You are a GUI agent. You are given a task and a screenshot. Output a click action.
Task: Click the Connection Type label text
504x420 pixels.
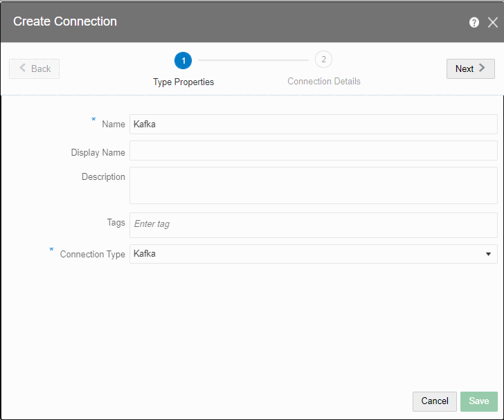pos(92,255)
